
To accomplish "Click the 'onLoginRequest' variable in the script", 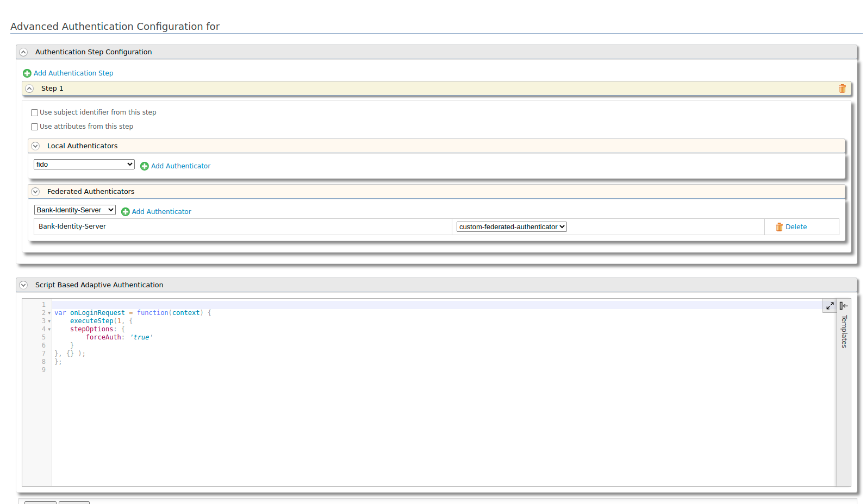I will click(x=97, y=313).
